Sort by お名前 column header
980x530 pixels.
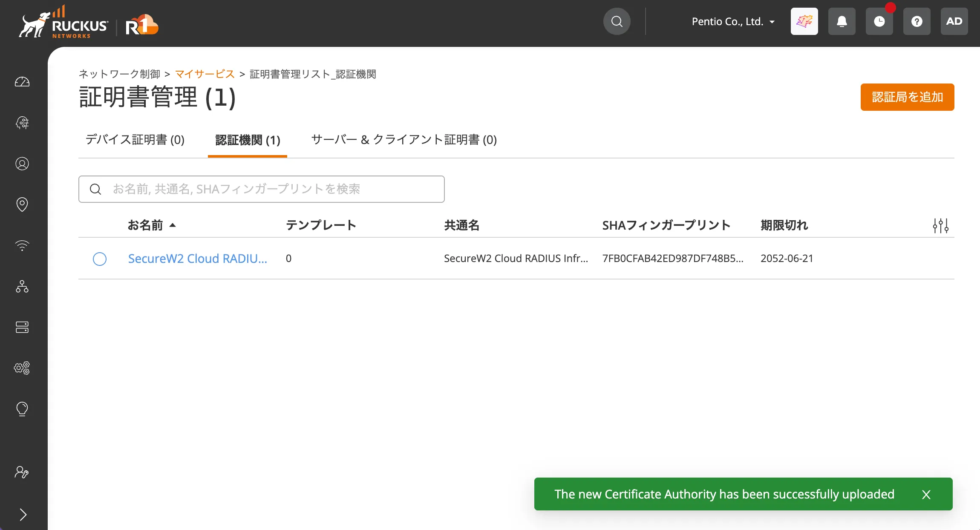tap(152, 225)
